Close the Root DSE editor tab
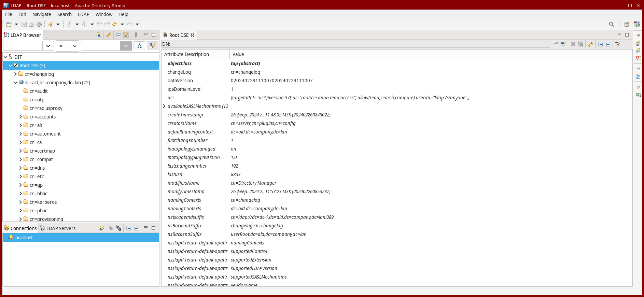The height and width of the screenshot is (297, 644). (x=193, y=35)
